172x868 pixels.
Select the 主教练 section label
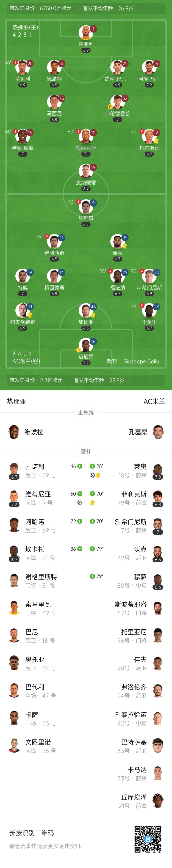point(86,412)
